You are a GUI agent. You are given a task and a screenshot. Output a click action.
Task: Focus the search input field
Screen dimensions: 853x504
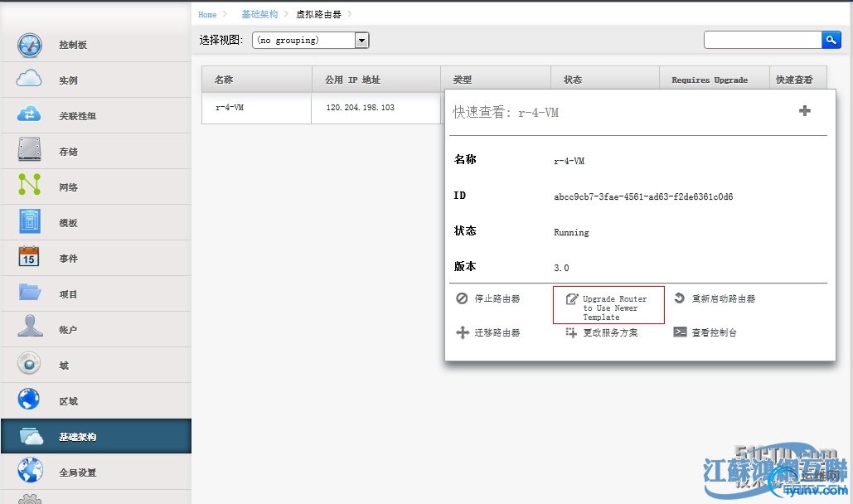(x=763, y=40)
